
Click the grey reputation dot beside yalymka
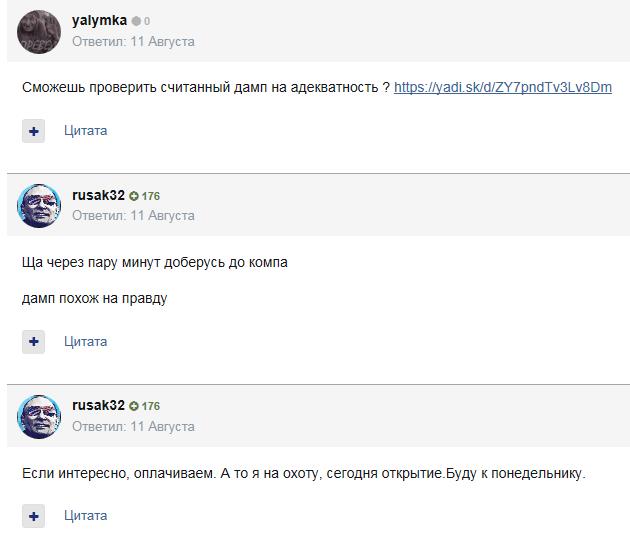136,21
